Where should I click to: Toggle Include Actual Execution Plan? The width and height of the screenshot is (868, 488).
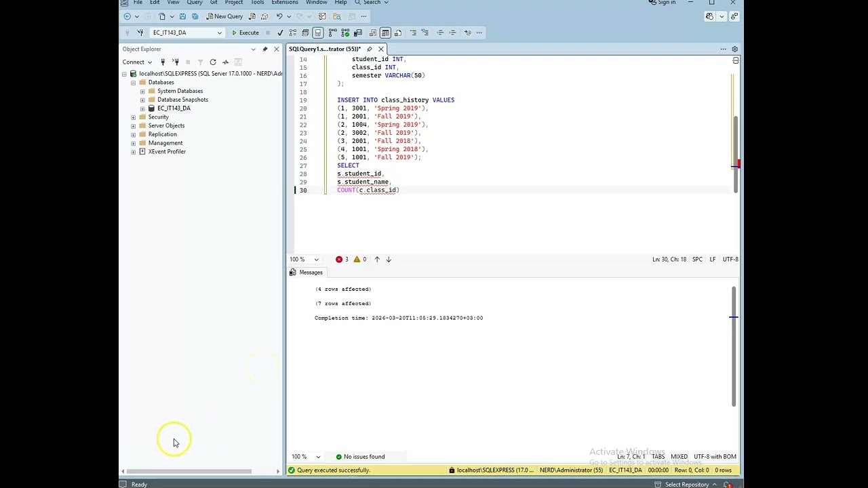click(x=334, y=33)
